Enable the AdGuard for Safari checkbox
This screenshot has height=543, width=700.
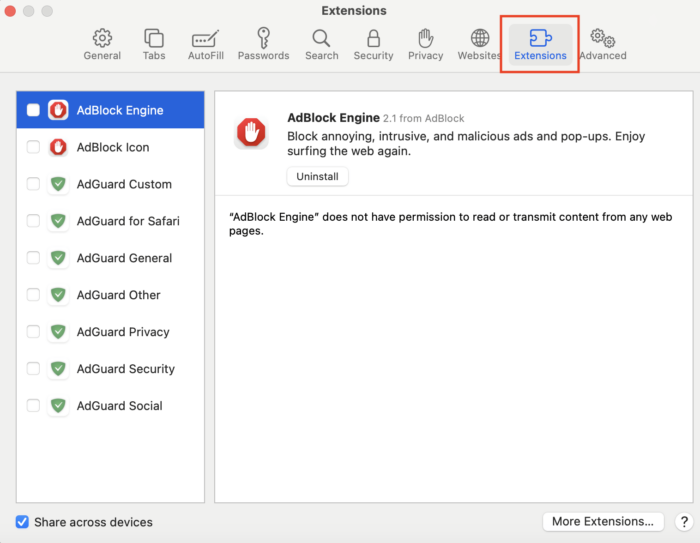[x=33, y=221]
